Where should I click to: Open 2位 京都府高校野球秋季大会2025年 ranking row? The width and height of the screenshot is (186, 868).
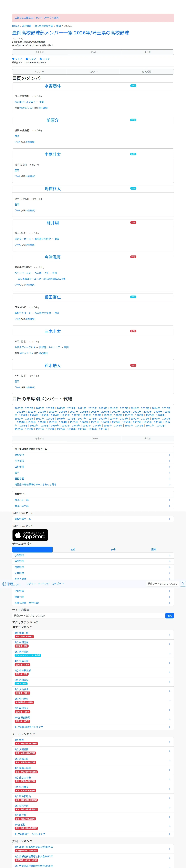(x=93, y=858)
